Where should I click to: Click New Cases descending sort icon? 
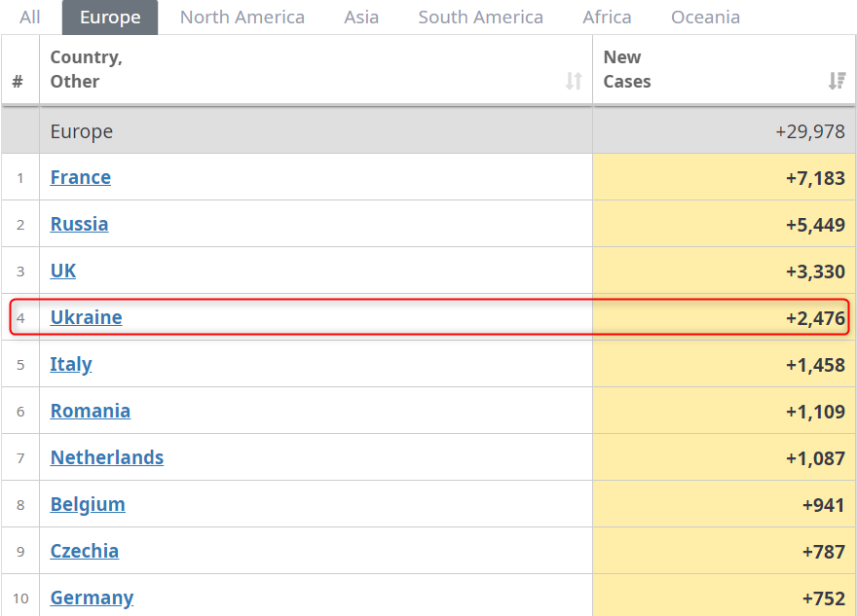pos(837,82)
